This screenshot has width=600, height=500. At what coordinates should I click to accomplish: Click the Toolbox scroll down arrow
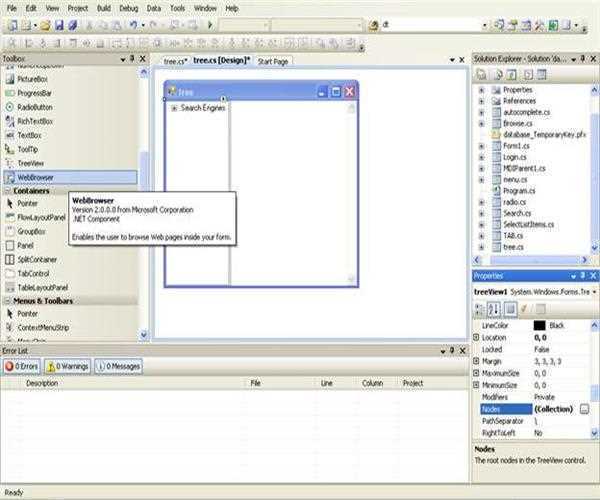(144, 334)
